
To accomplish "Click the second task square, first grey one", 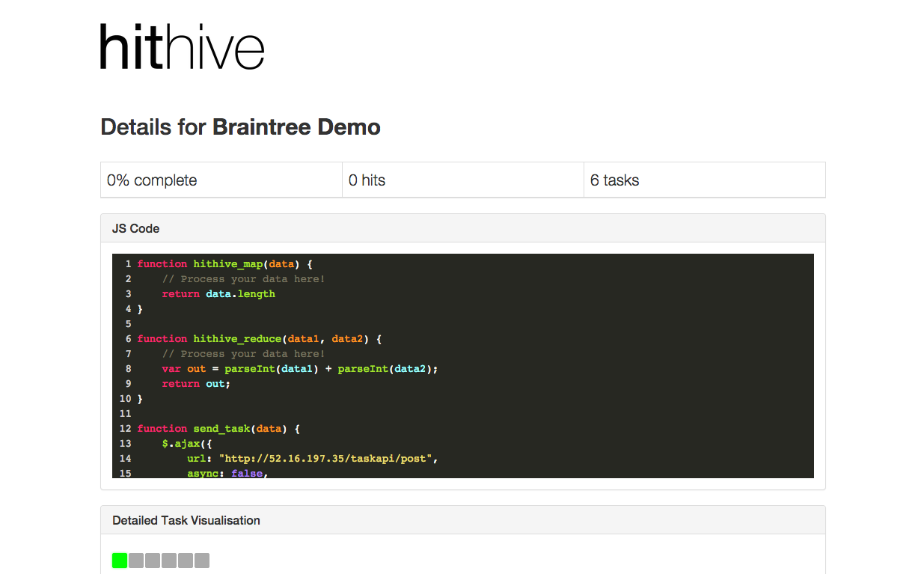I will pyautogui.click(x=136, y=561).
